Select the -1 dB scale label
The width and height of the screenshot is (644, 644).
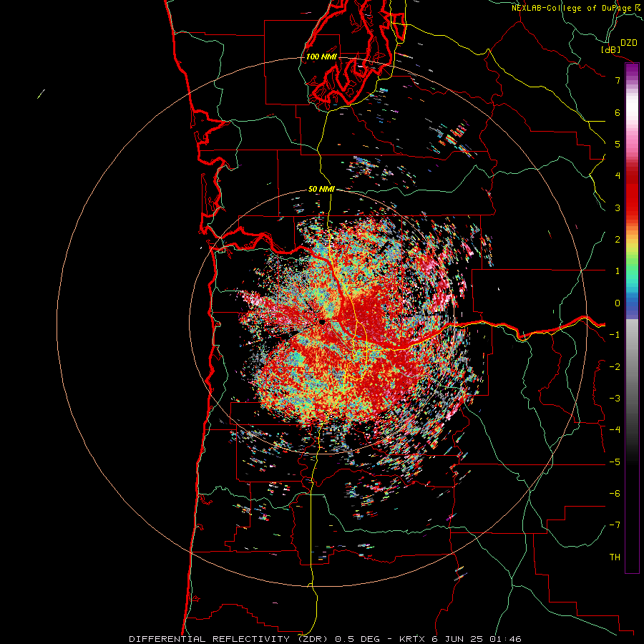coord(615,335)
